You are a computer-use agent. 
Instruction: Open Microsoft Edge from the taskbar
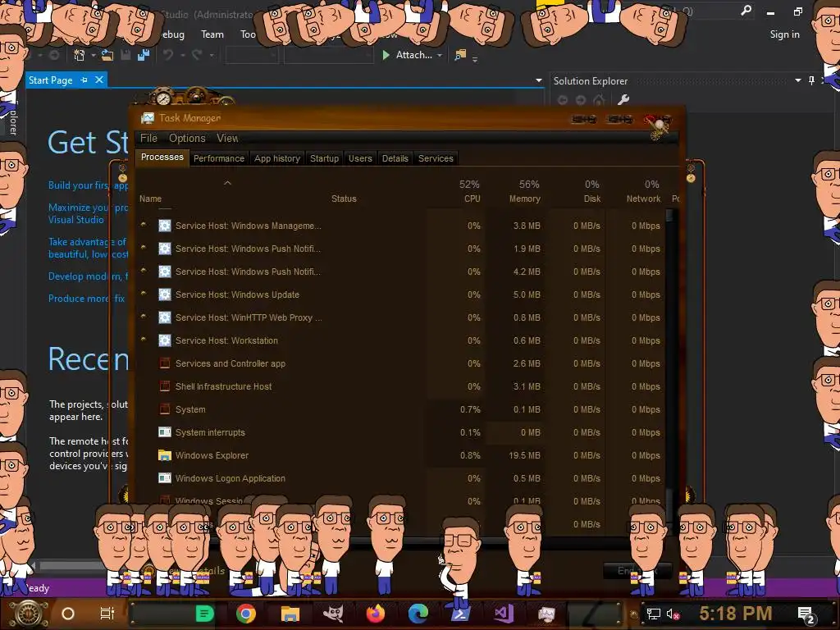[418, 614]
